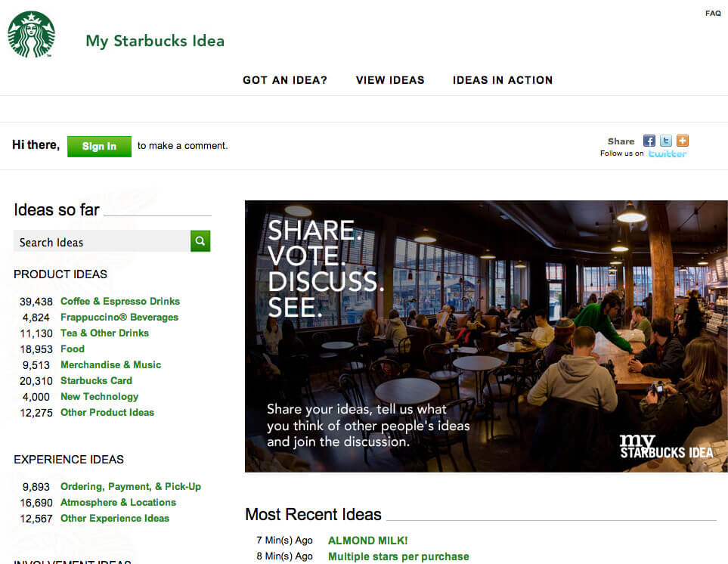Click the green Sign In button

click(x=99, y=146)
